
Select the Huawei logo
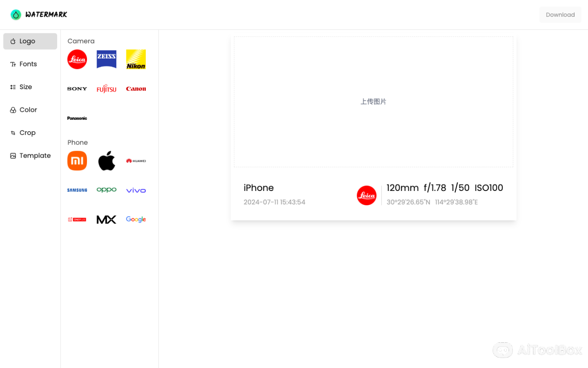coord(136,161)
